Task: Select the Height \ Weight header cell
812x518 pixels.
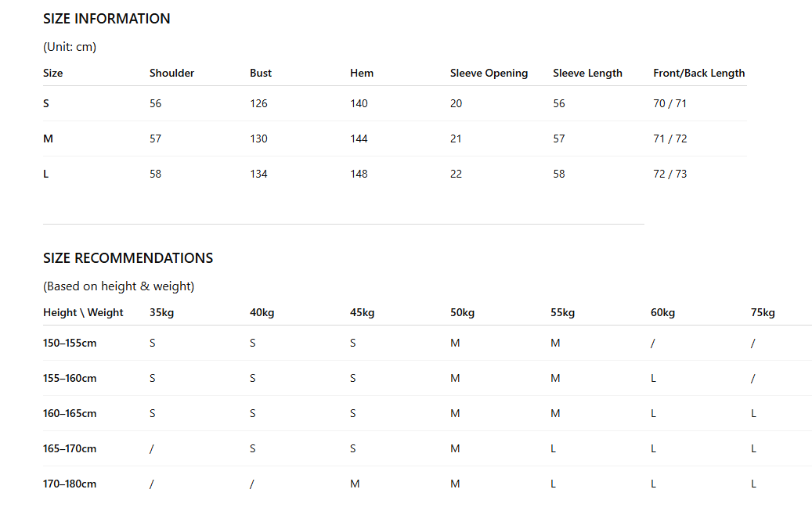Action: [x=83, y=312]
